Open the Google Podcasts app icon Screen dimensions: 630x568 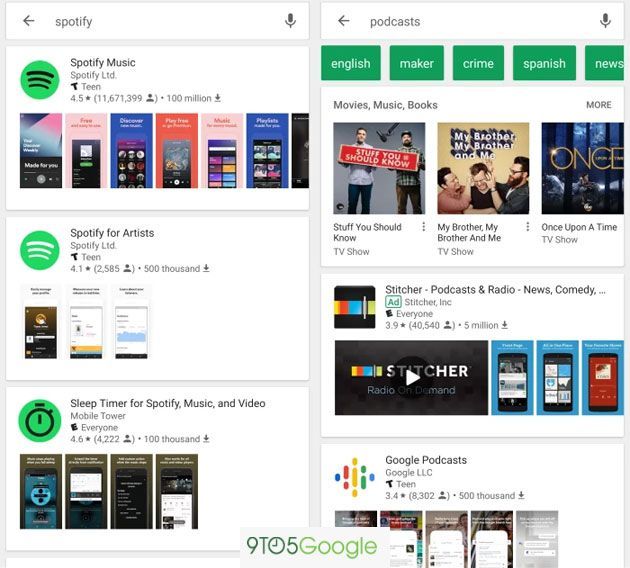pyautogui.click(x=354, y=477)
